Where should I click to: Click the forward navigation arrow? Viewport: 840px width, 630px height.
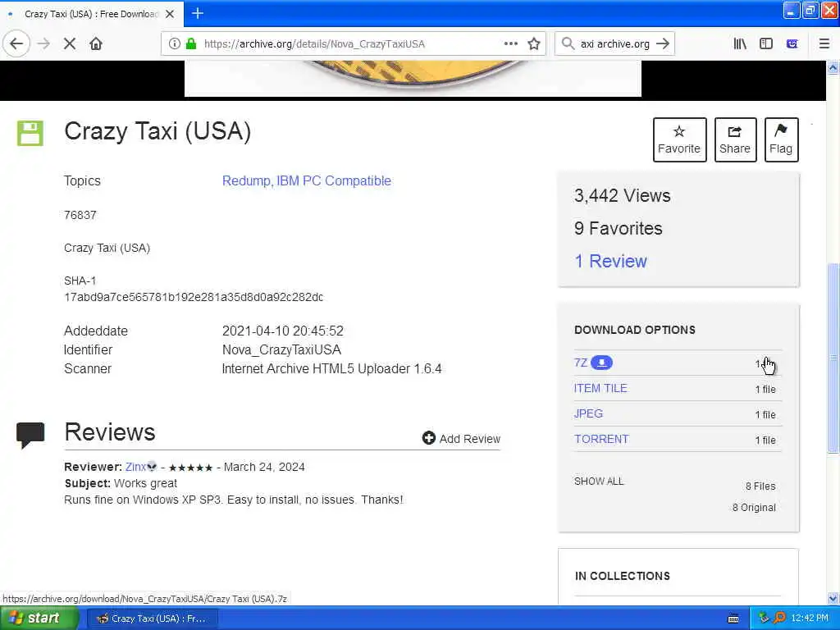[x=44, y=44]
